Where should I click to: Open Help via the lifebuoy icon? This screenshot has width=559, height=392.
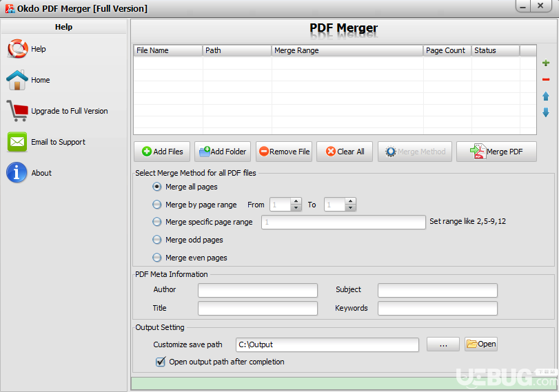(x=17, y=49)
